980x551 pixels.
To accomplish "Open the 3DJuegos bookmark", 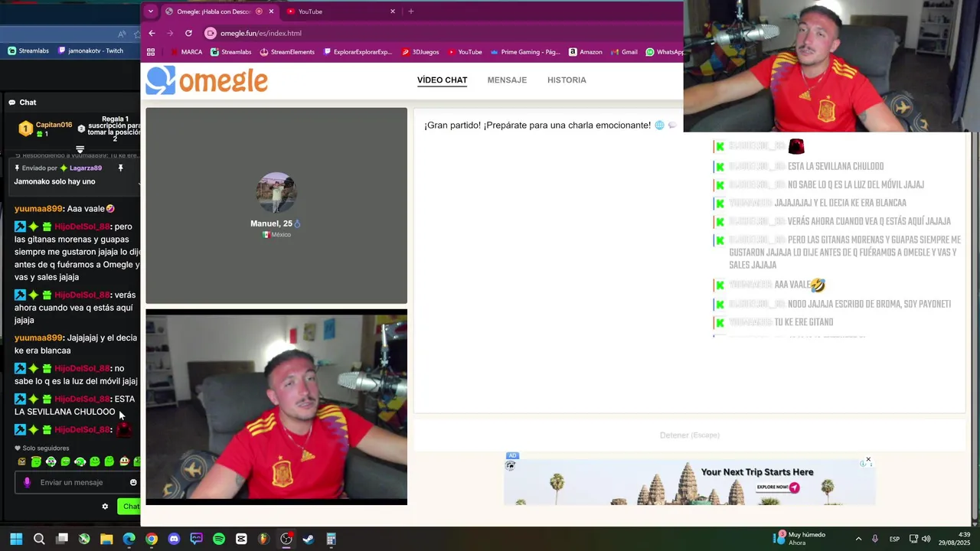I will (x=420, y=52).
